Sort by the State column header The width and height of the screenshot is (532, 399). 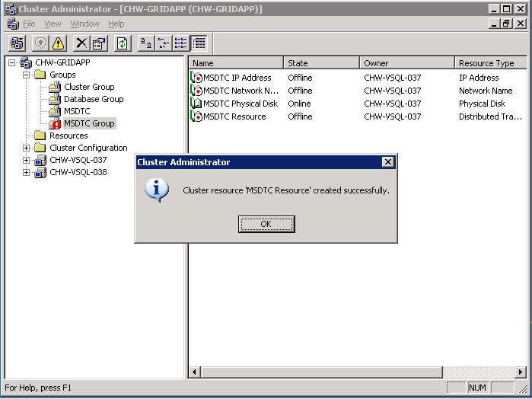321,63
